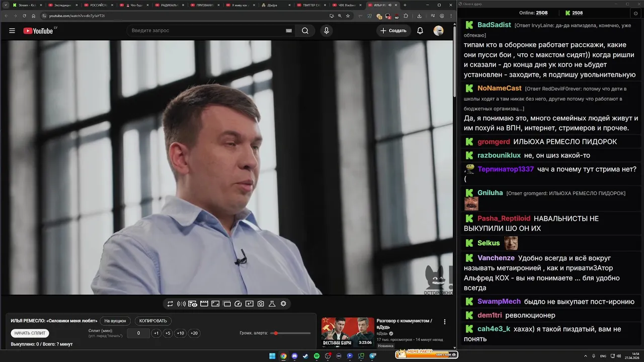Switch to the "ТВИТТЕР" tab
Viewport: 644px width, 362px height.
pos(312,5)
